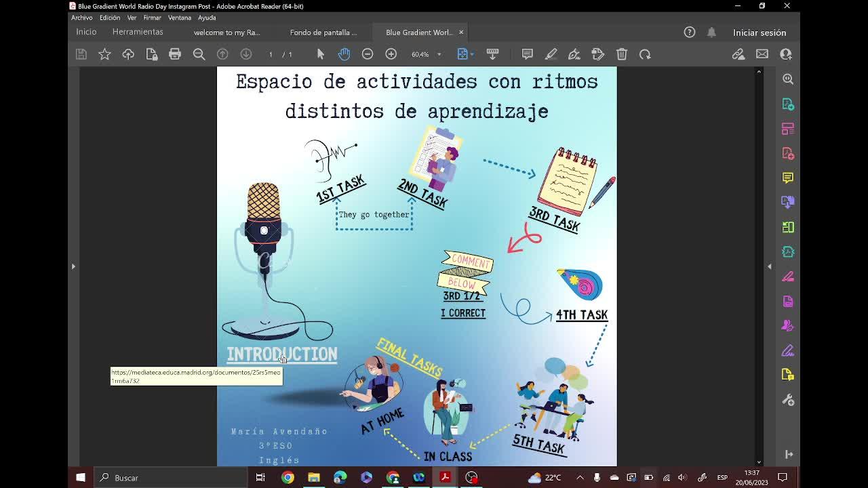Click the Iniciar sesión button
Screen dimensions: 868x488
759,33
